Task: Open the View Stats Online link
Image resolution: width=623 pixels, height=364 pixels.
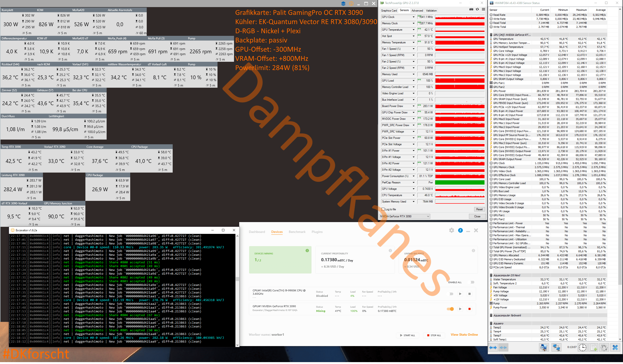Action: click(x=464, y=335)
